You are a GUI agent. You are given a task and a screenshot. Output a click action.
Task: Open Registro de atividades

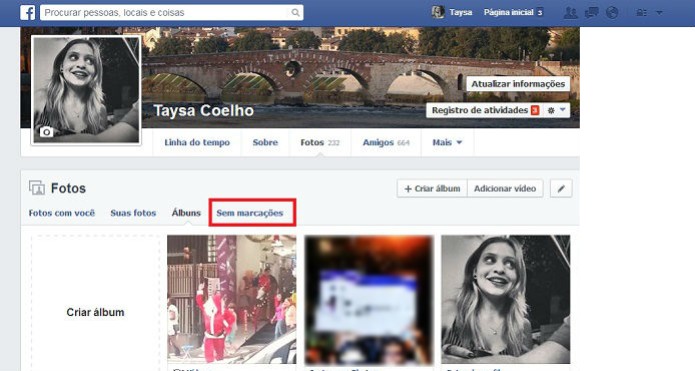point(485,110)
